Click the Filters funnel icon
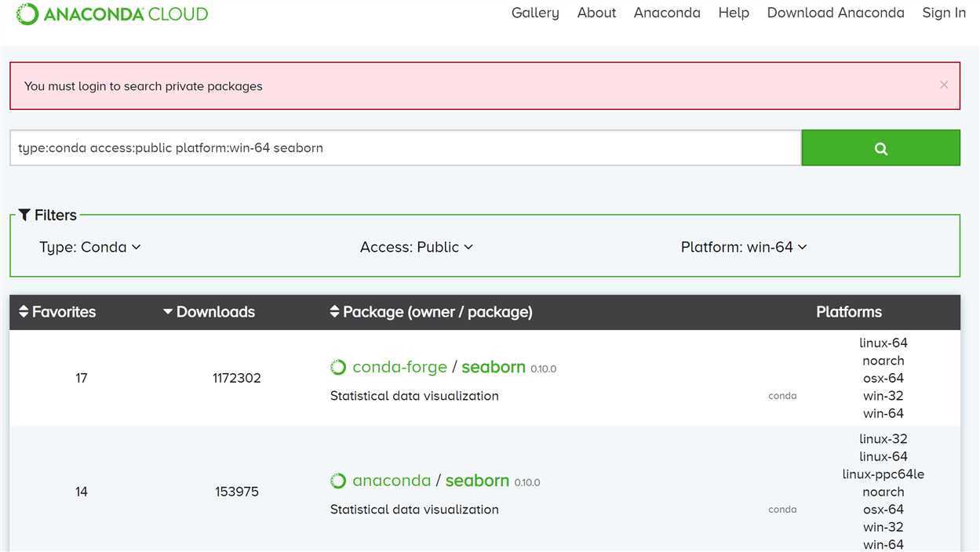The image size is (980, 552). 24,215
